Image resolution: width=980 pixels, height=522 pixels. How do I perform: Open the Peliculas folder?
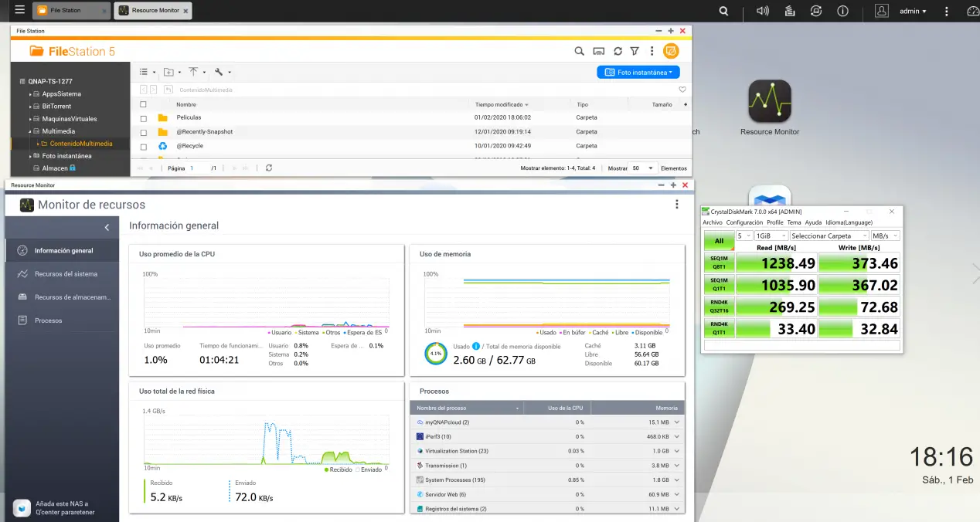(189, 117)
